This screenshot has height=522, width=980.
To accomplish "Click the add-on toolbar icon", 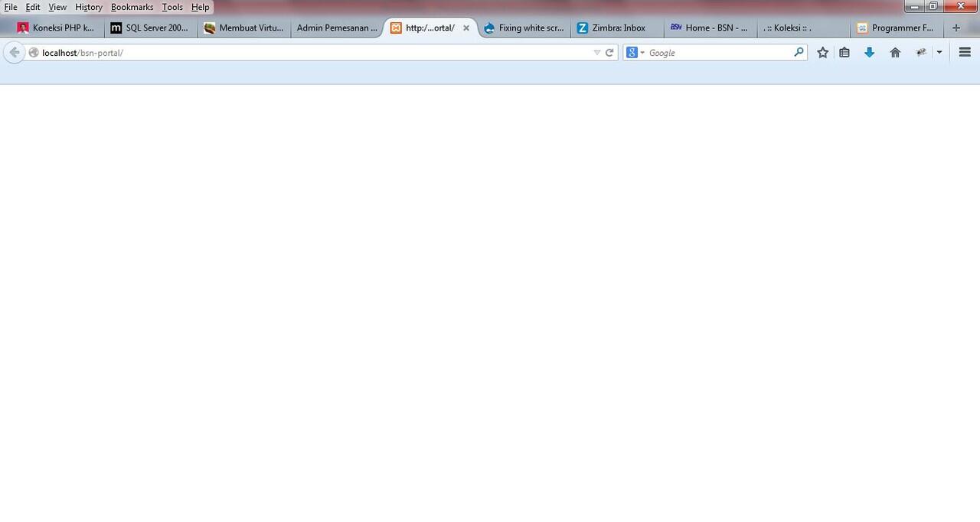I will point(921,52).
